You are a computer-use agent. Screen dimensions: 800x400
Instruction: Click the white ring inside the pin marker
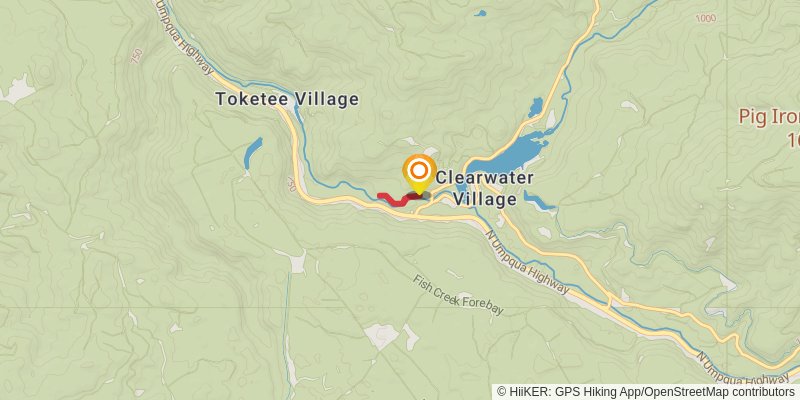(419, 170)
